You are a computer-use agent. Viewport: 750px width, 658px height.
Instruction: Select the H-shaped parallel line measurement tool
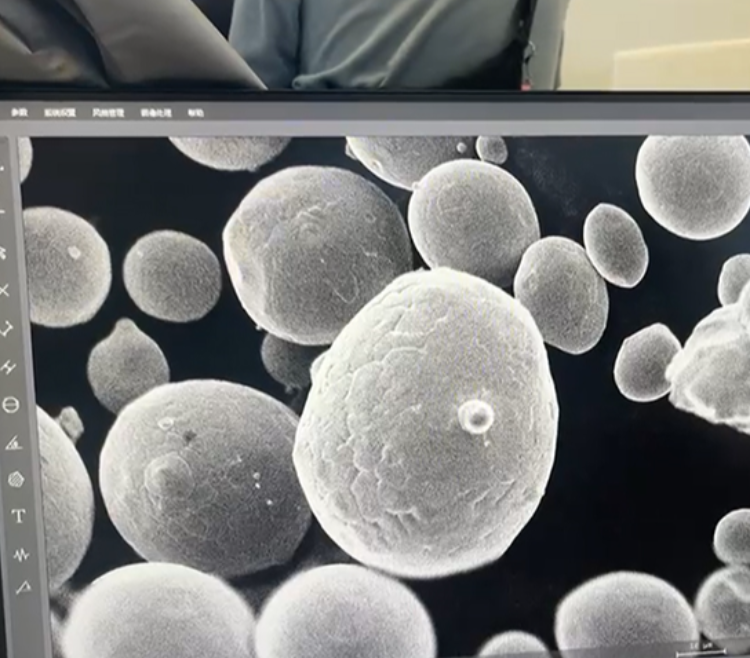point(8,367)
